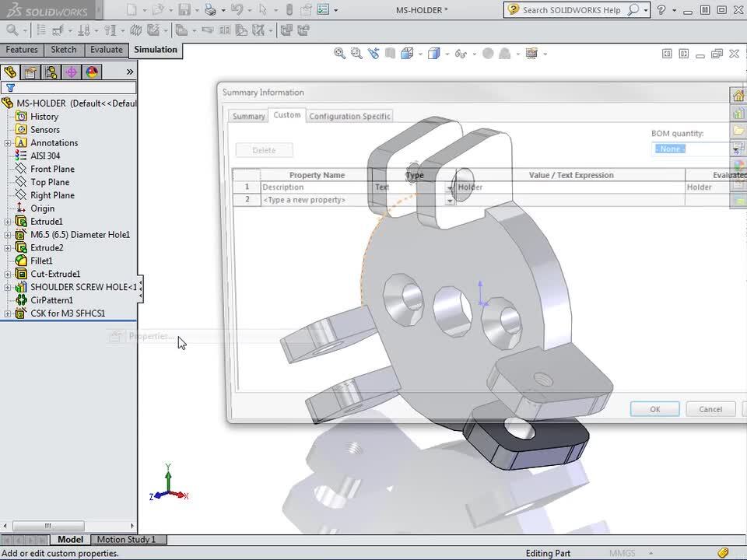Click the Search SOLIDWORKS Help field
Viewport: 747px width, 560px height.
tap(572, 10)
